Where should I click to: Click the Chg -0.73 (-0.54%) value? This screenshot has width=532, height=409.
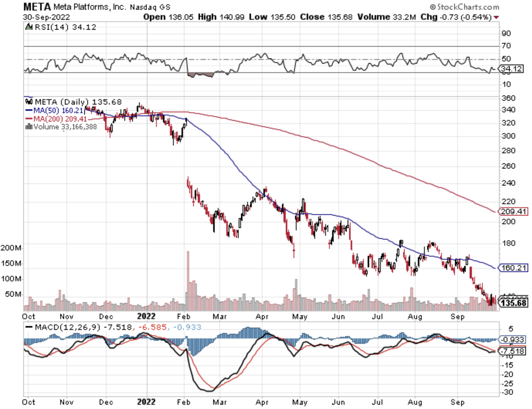(x=456, y=17)
